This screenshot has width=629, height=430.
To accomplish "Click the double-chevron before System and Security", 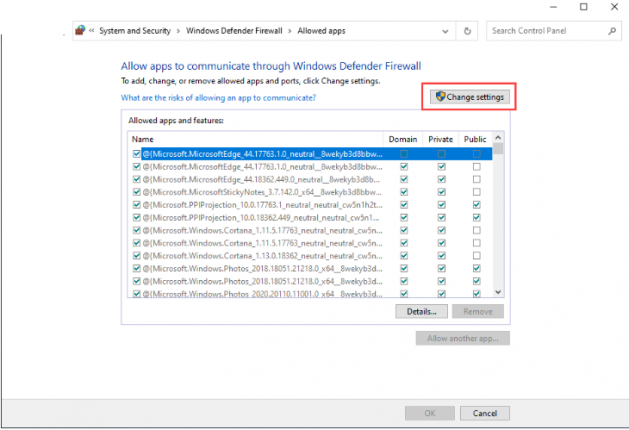I will [92, 31].
